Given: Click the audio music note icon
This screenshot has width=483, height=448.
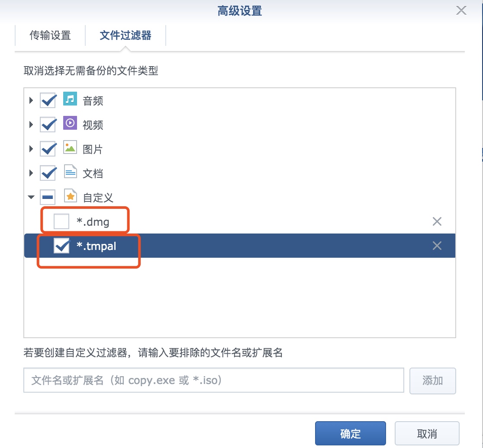Looking at the screenshot, I should 70,99.
